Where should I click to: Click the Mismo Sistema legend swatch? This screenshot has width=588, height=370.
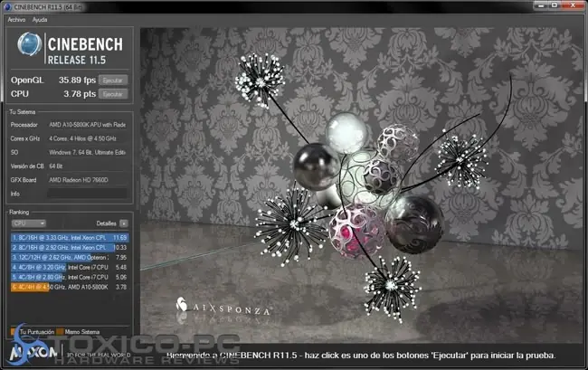point(60,332)
